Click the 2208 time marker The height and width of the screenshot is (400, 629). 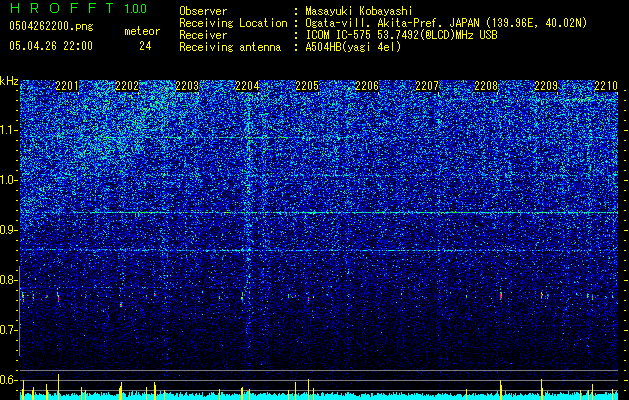pyautogui.click(x=486, y=86)
